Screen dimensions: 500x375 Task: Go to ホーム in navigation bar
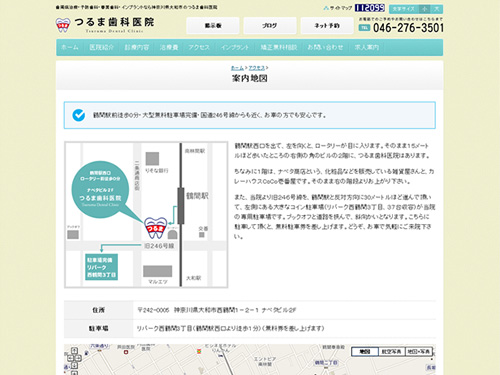[70, 47]
